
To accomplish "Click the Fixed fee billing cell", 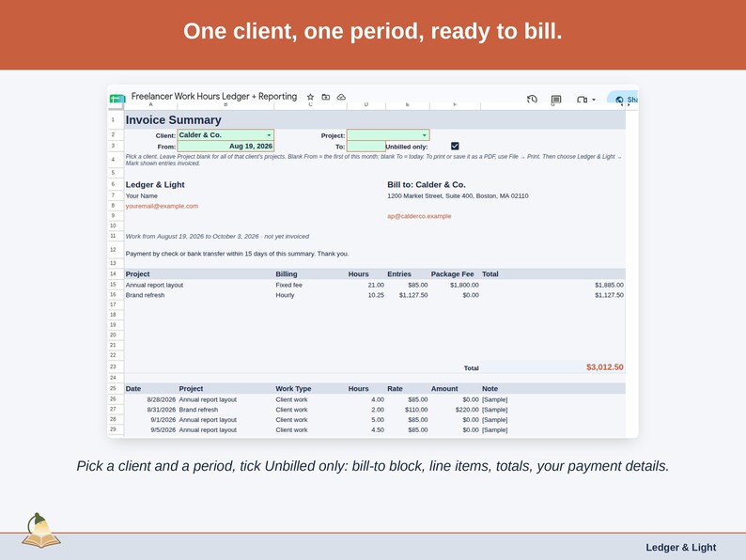I will coord(288,285).
